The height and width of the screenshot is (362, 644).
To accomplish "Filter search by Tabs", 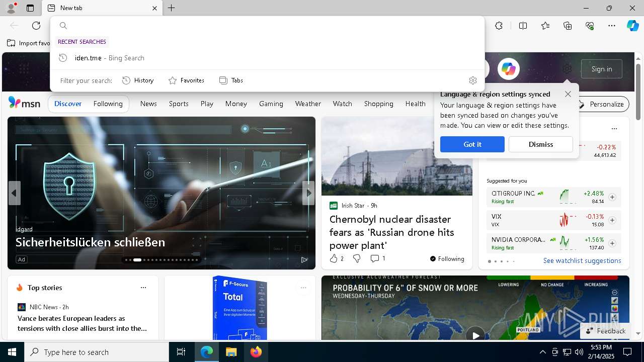I will point(231,80).
